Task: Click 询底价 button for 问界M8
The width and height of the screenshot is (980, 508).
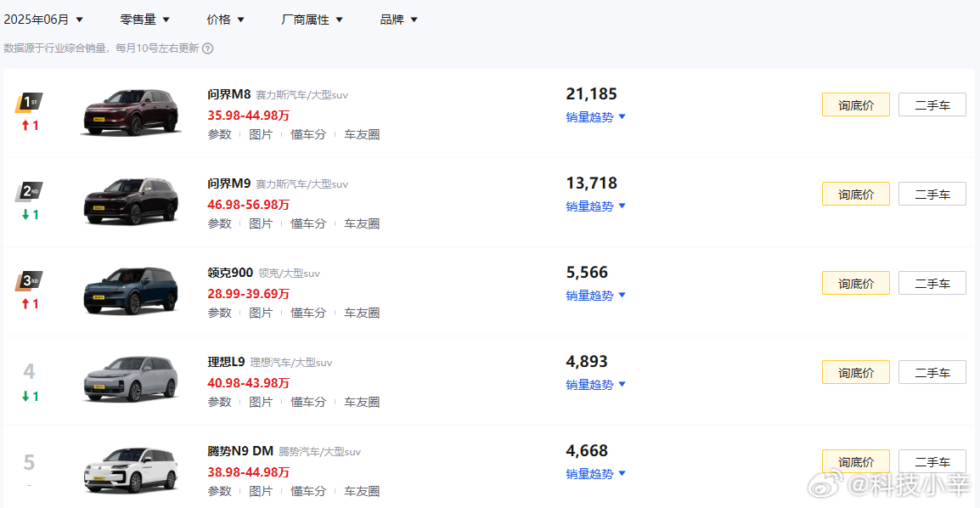Action: 856,105
